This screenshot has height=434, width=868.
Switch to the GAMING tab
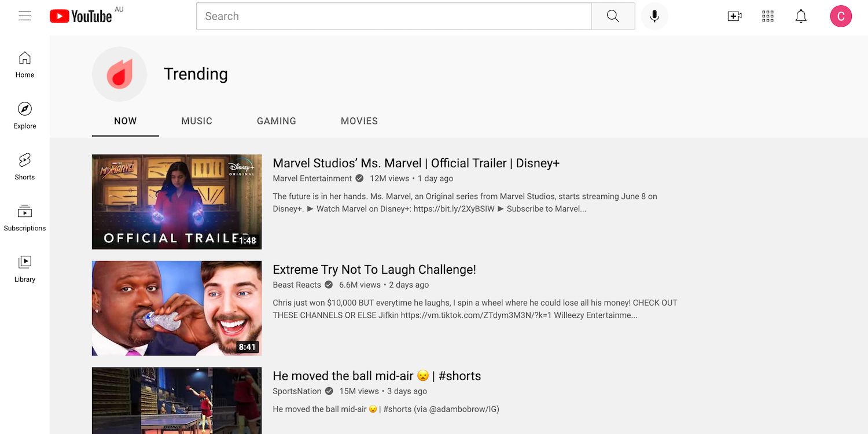point(277,121)
